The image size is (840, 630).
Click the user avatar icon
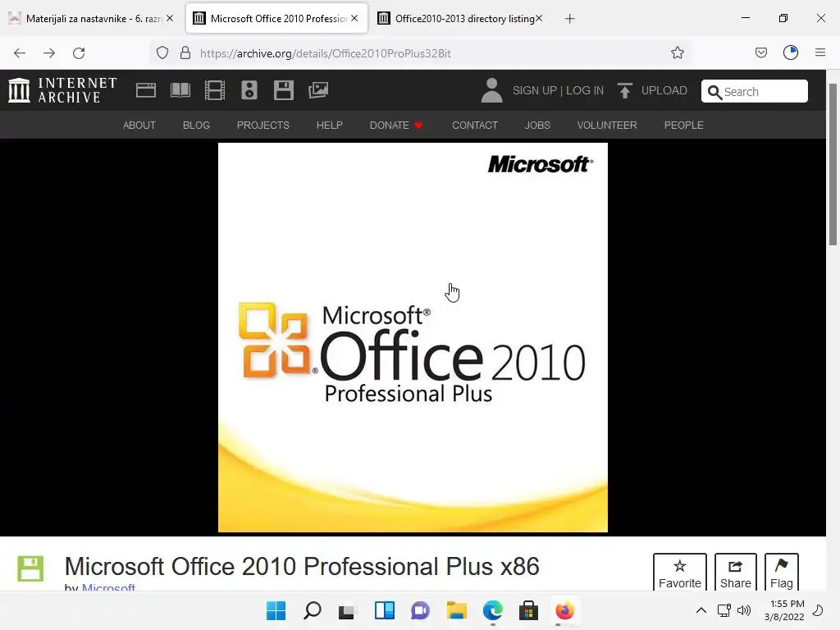491,90
